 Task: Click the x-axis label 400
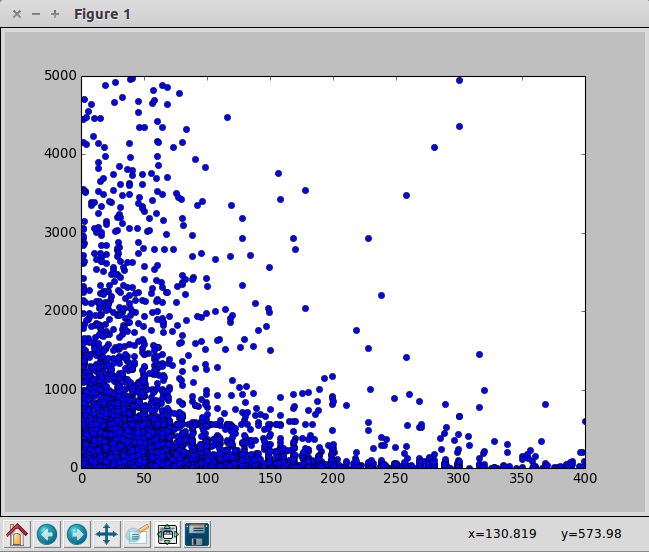tap(584, 479)
